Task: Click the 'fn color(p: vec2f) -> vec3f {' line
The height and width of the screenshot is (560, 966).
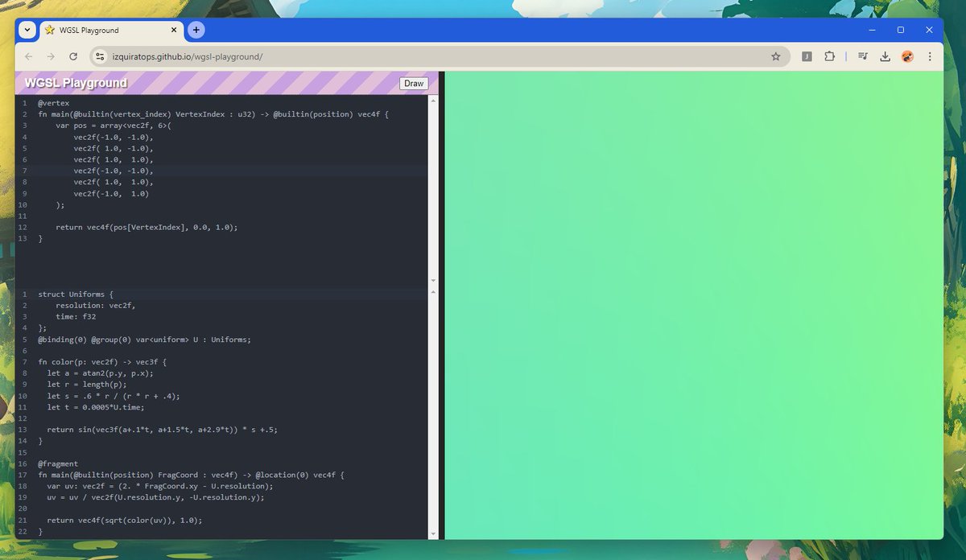Action: point(101,362)
